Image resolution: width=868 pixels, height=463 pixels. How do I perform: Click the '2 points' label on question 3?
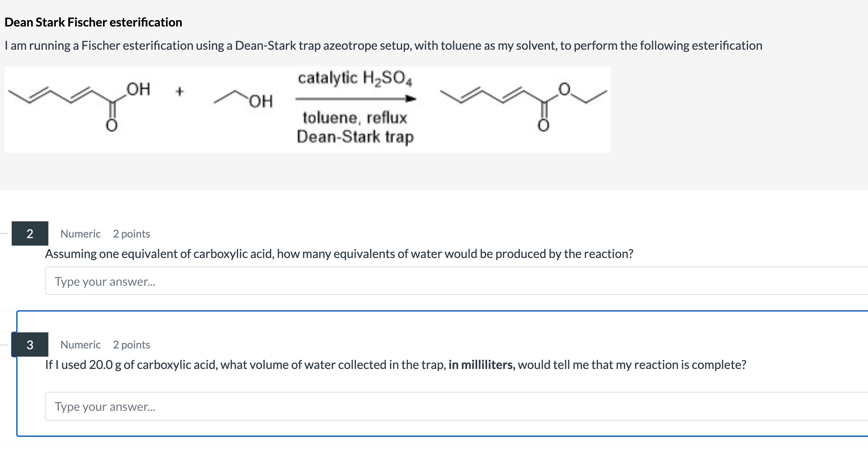click(x=131, y=345)
